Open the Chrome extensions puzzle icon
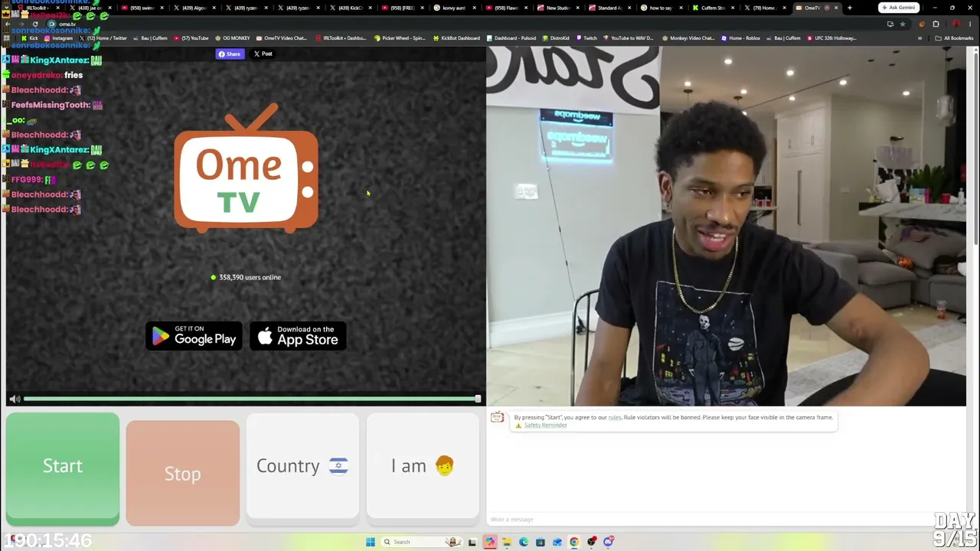The height and width of the screenshot is (551, 980). pyautogui.click(x=936, y=24)
